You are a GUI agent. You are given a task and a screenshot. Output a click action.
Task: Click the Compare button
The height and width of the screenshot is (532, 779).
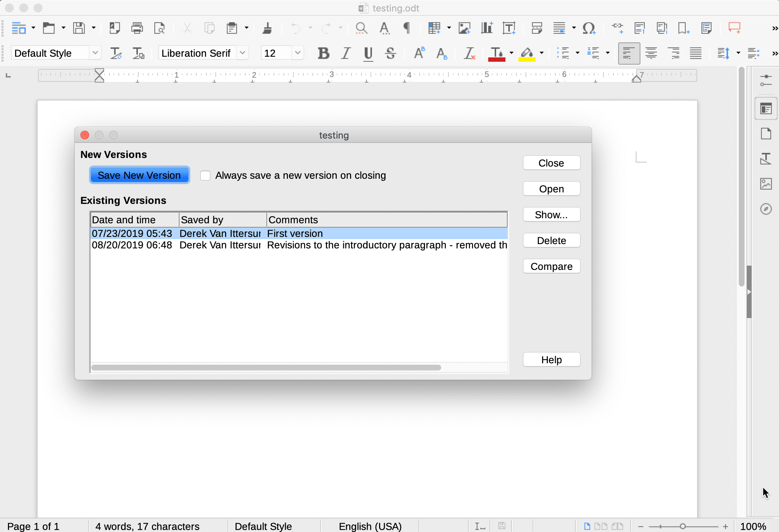(551, 266)
